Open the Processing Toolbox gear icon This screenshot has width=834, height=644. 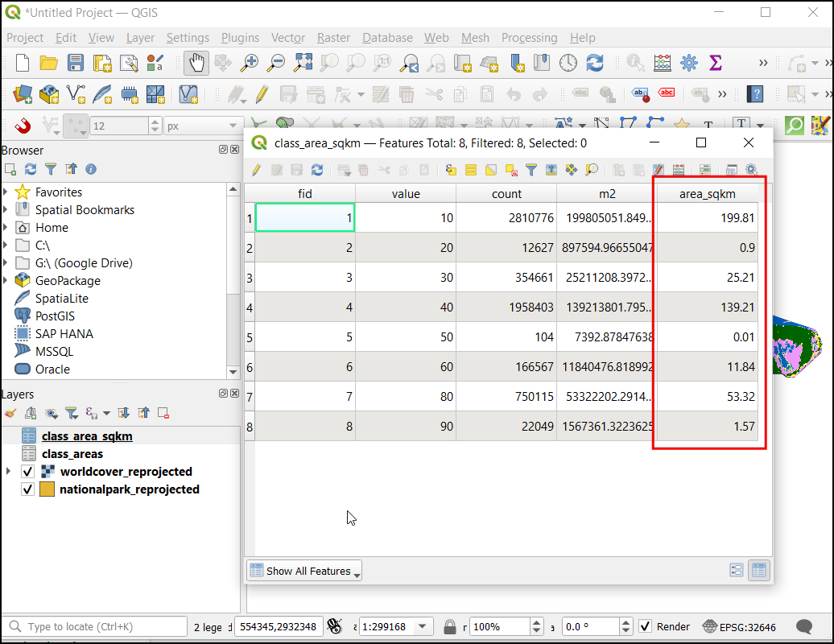point(688,63)
